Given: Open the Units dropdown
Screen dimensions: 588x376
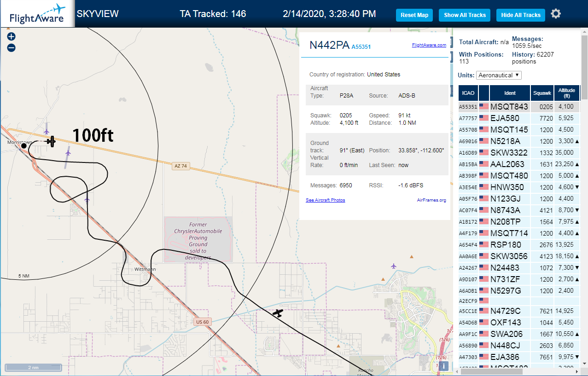Looking at the screenshot, I should [499, 75].
